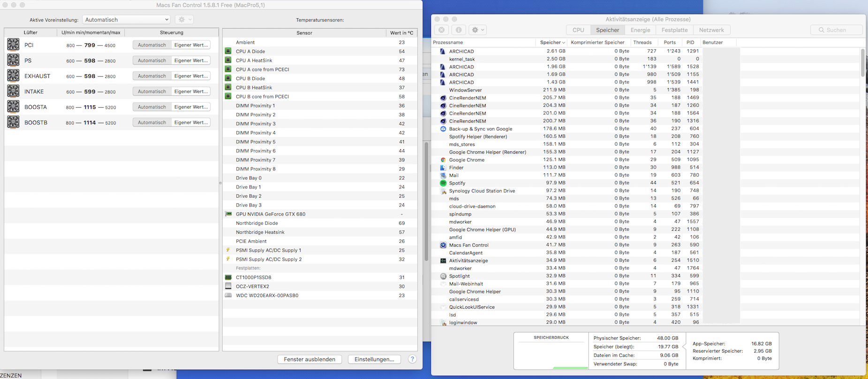Image resolution: width=868 pixels, height=379 pixels.
Task: Set INTAKE fan to Automatisch
Action: [x=152, y=91]
